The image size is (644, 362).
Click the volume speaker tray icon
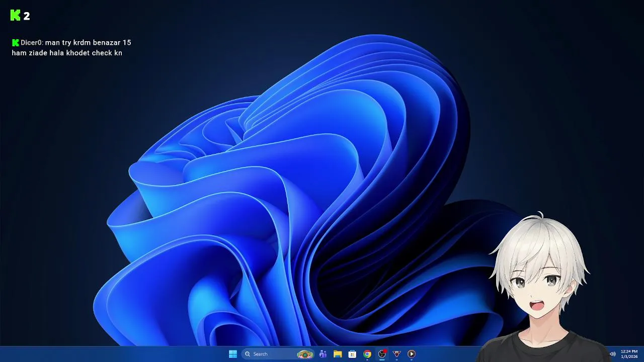(613, 354)
